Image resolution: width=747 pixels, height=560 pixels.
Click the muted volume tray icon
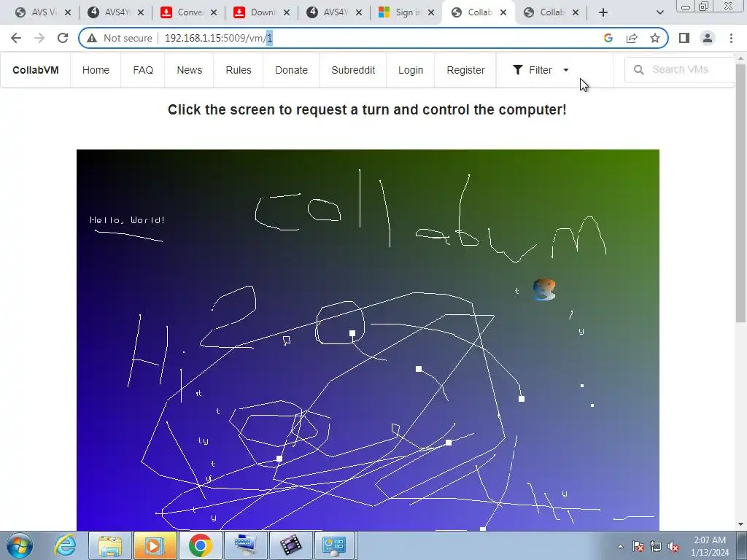click(673, 546)
